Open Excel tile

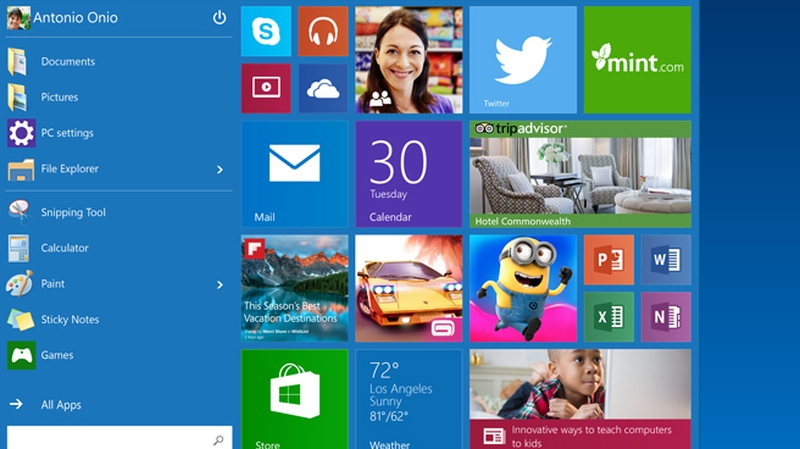[x=609, y=317]
